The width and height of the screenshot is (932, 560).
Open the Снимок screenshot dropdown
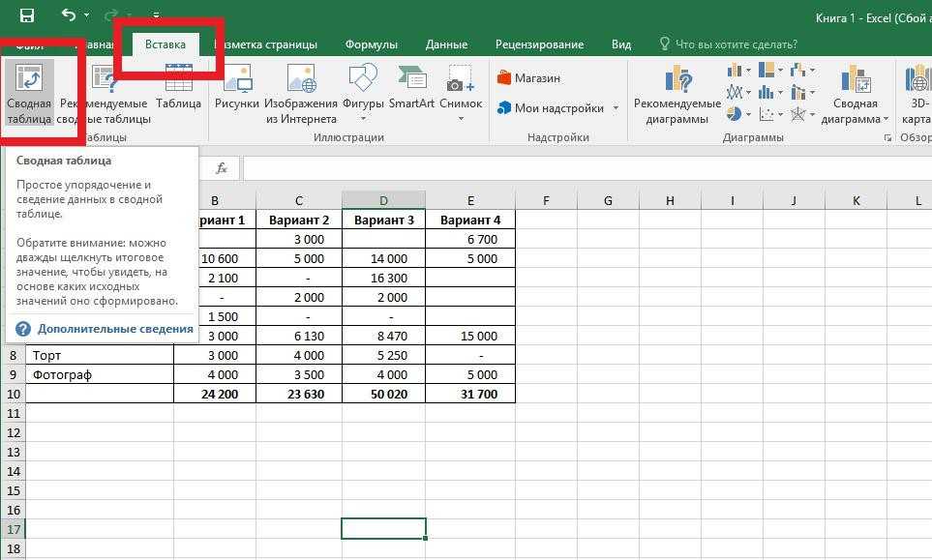click(x=461, y=94)
